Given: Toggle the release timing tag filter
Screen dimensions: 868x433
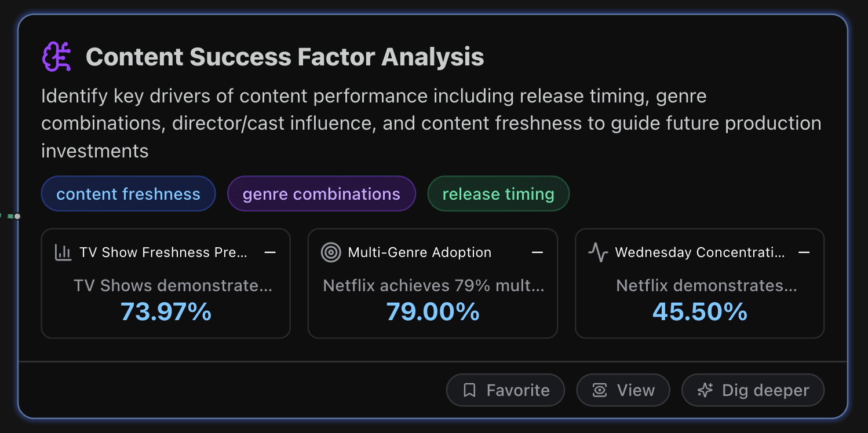Looking at the screenshot, I should (x=498, y=194).
